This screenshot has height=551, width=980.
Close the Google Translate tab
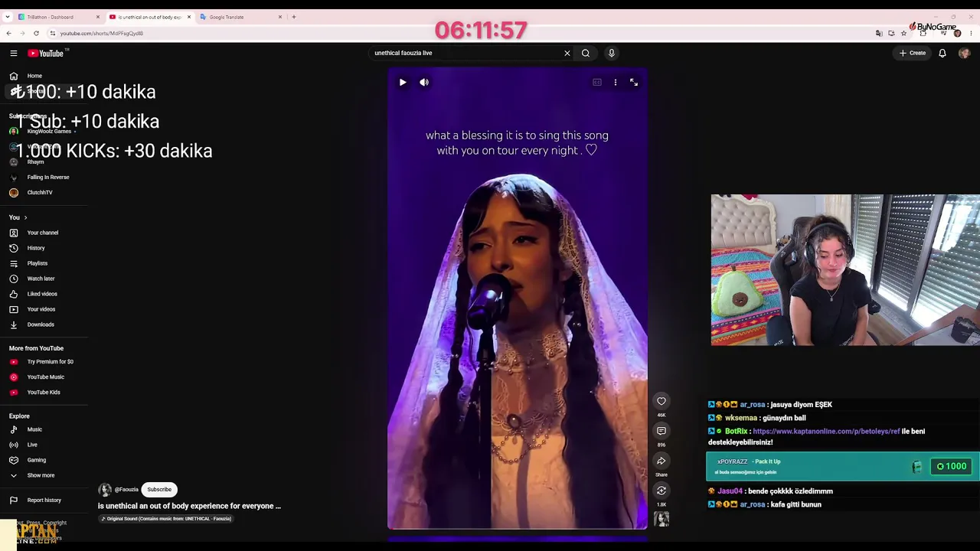coord(280,17)
